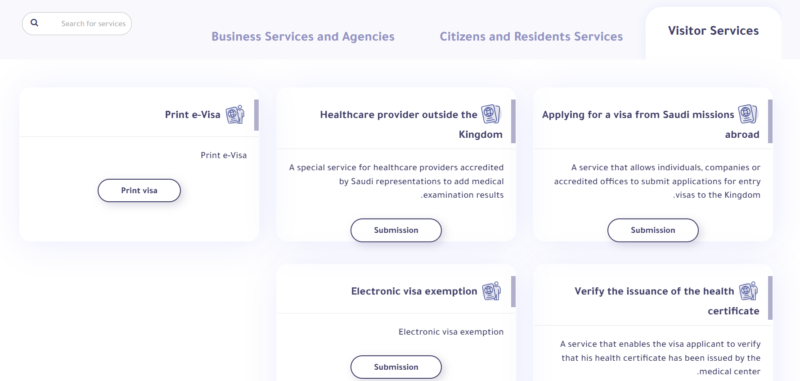Click the passport icon beside Verify health certificate
The width and height of the screenshot is (800, 381).
click(x=748, y=291)
